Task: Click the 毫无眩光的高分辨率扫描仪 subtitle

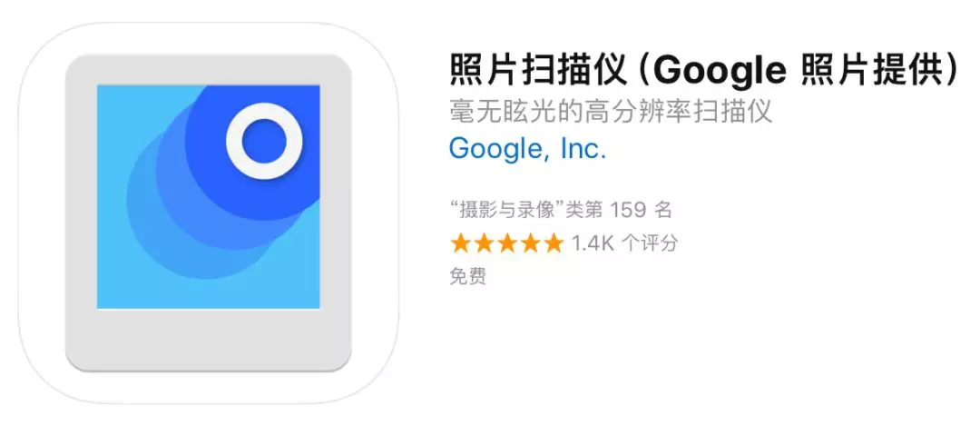Action: 612,112
